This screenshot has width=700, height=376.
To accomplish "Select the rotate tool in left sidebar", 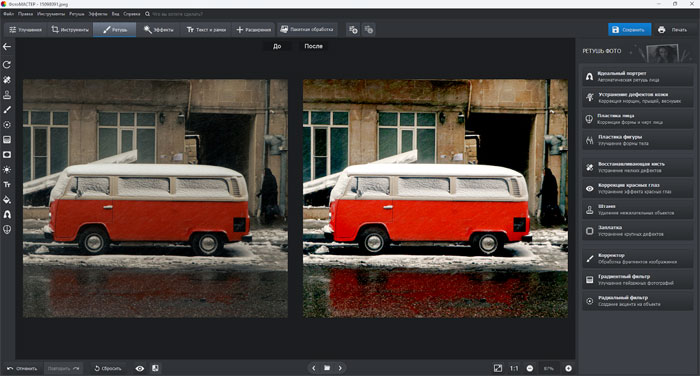I will [7, 65].
